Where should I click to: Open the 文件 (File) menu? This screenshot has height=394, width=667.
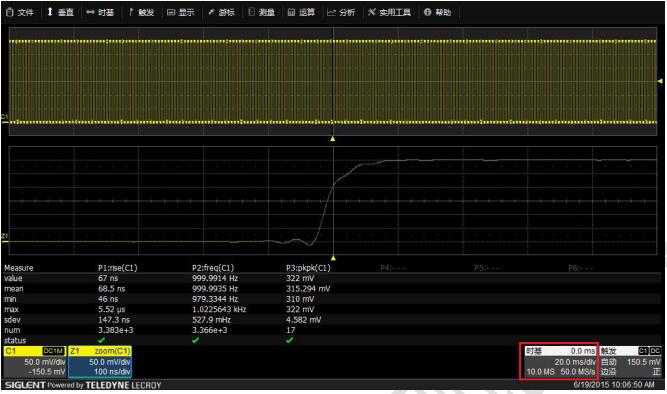click(20, 12)
